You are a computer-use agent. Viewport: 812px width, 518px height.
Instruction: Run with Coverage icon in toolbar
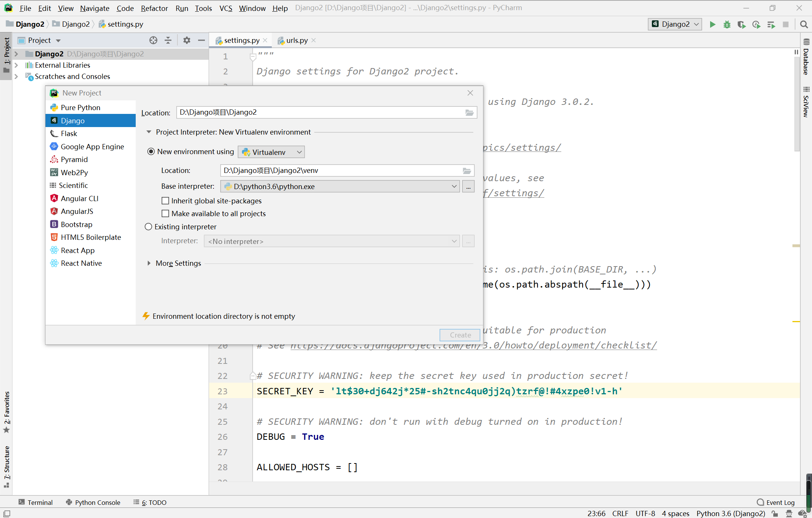click(741, 24)
